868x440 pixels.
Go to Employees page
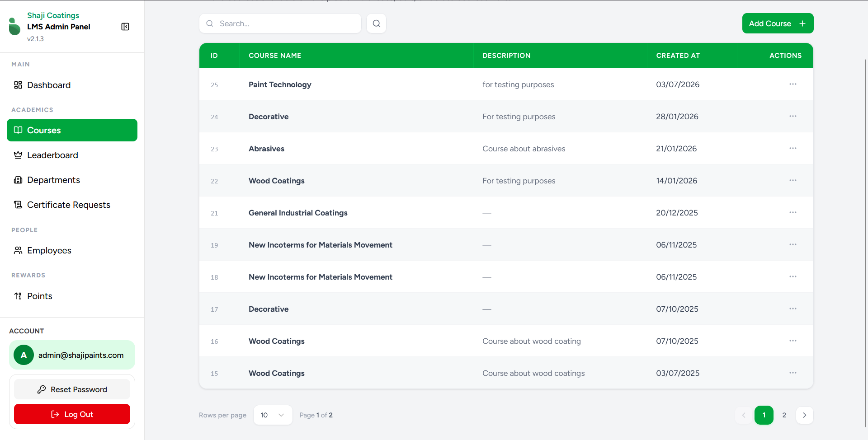[x=72, y=250]
